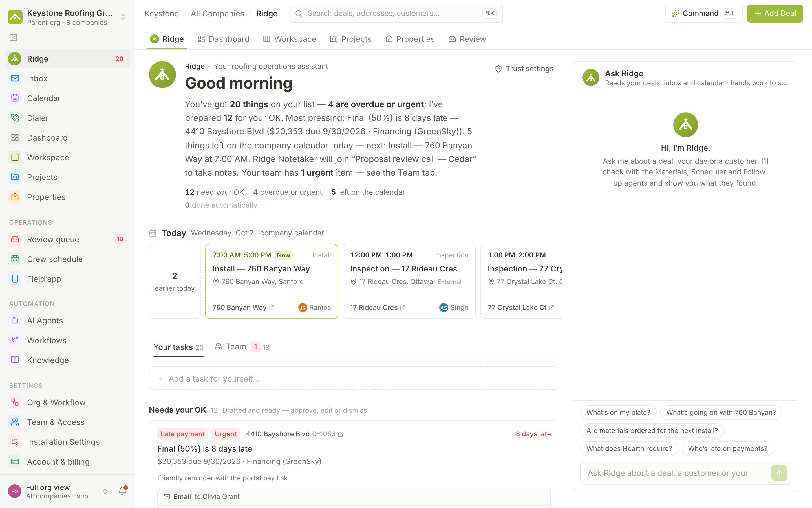Expand the 2 earlier today events card

tap(175, 281)
